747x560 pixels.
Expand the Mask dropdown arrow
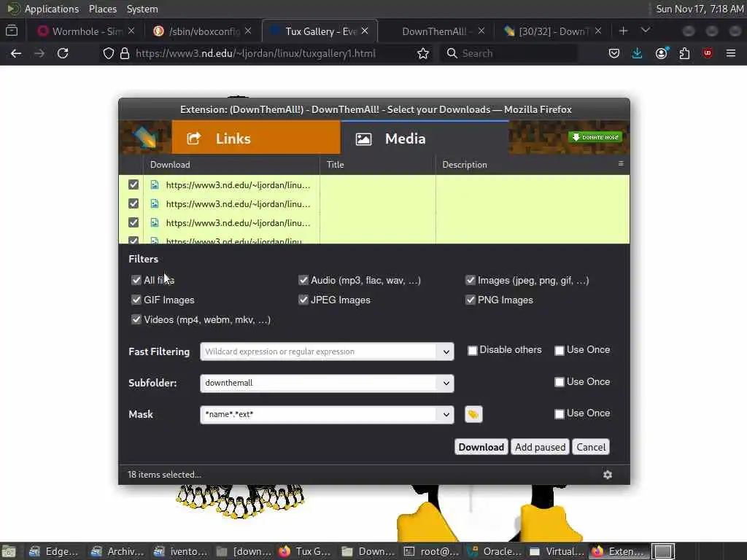point(446,415)
